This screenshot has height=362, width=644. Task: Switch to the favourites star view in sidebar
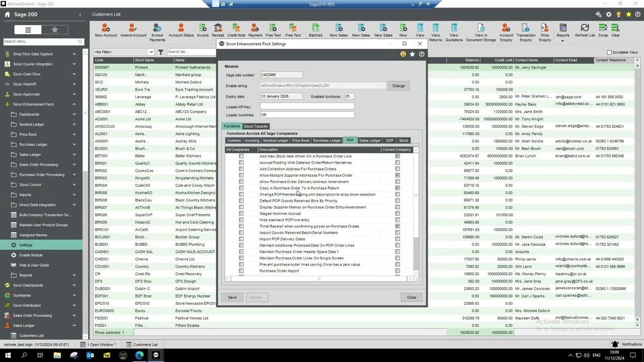point(54,30)
